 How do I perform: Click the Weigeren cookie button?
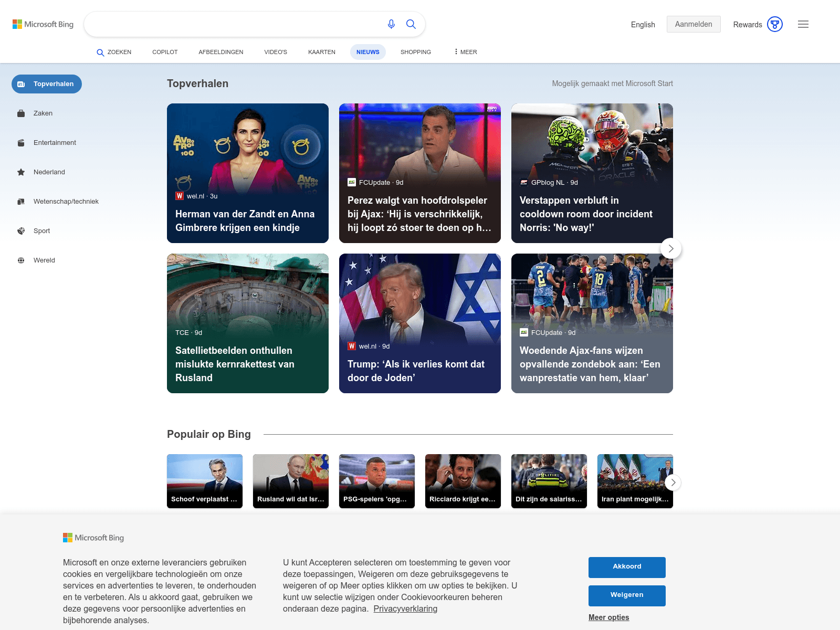(627, 595)
